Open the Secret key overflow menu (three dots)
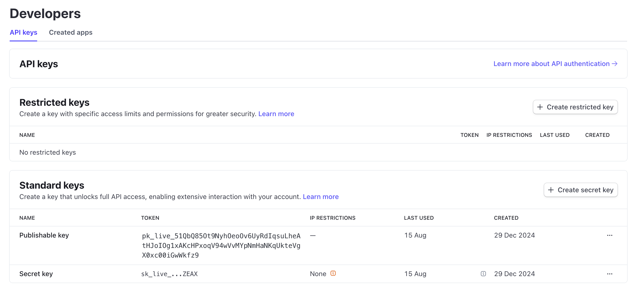 click(x=610, y=274)
